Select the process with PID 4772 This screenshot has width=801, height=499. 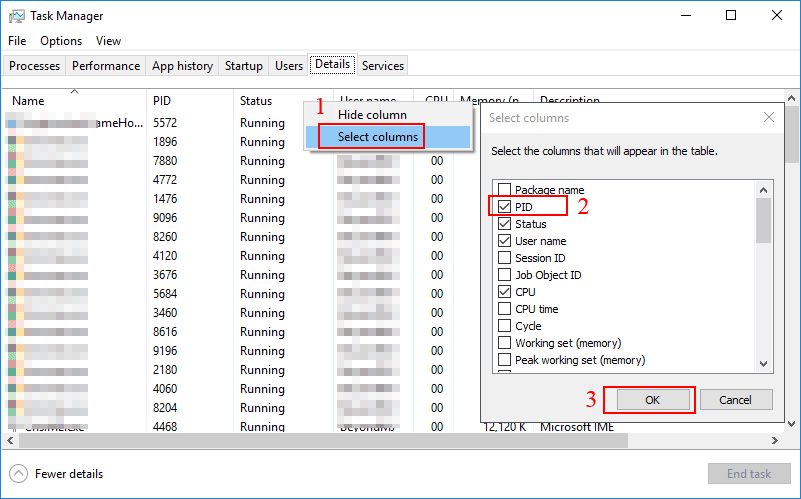coord(165,180)
